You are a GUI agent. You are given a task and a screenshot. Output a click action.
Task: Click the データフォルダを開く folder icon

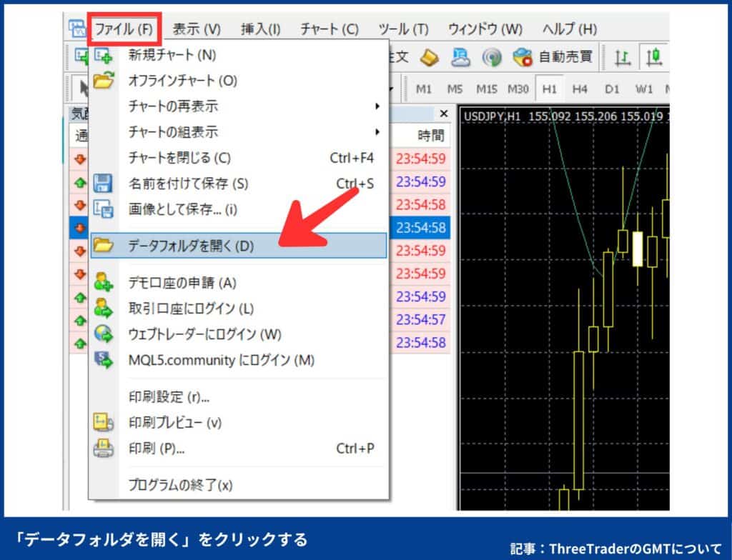click(104, 244)
